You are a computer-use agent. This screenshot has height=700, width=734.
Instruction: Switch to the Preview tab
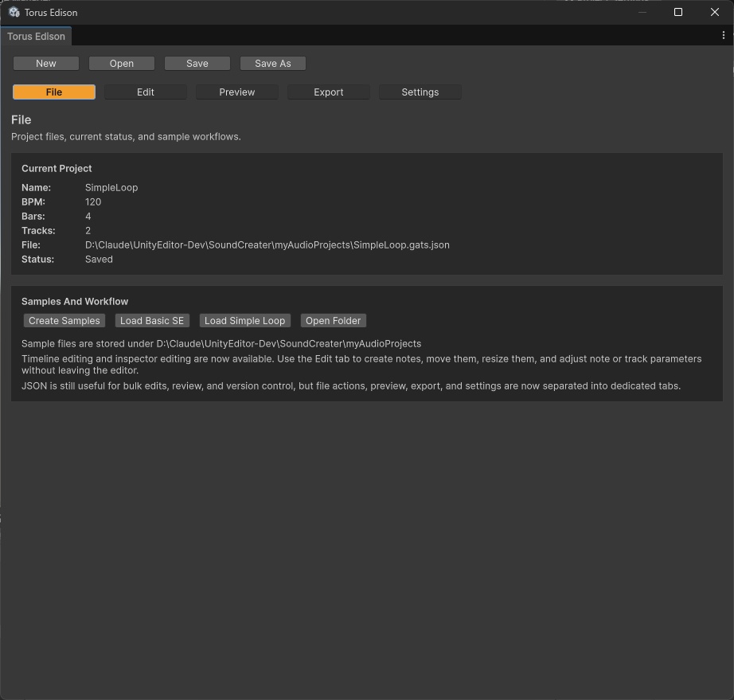point(237,92)
